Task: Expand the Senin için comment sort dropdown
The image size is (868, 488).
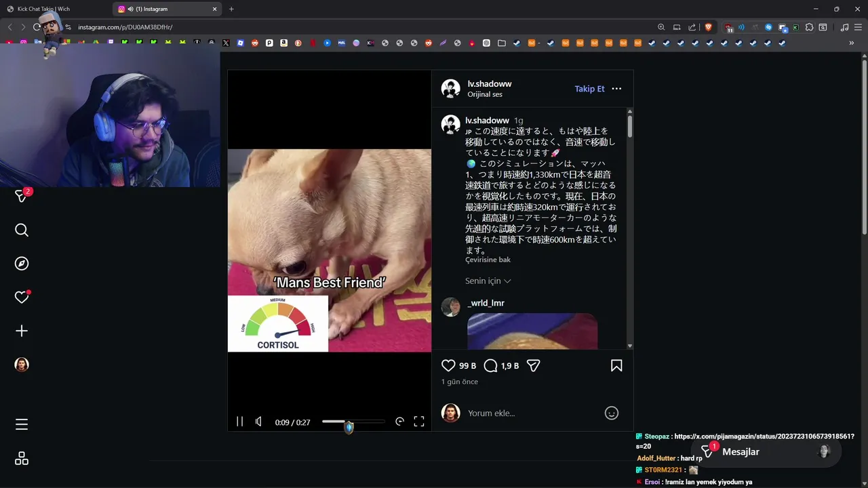Action: (x=488, y=281)
